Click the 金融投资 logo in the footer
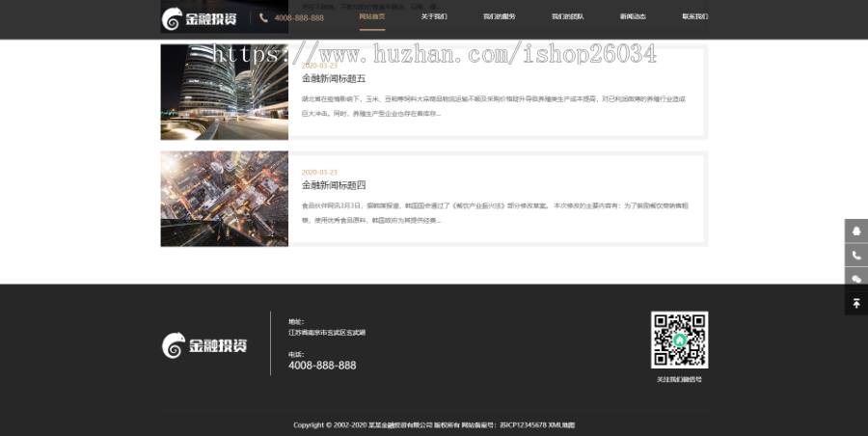The image size is (868, 436). pyautogui.click(x=204, y=345)
